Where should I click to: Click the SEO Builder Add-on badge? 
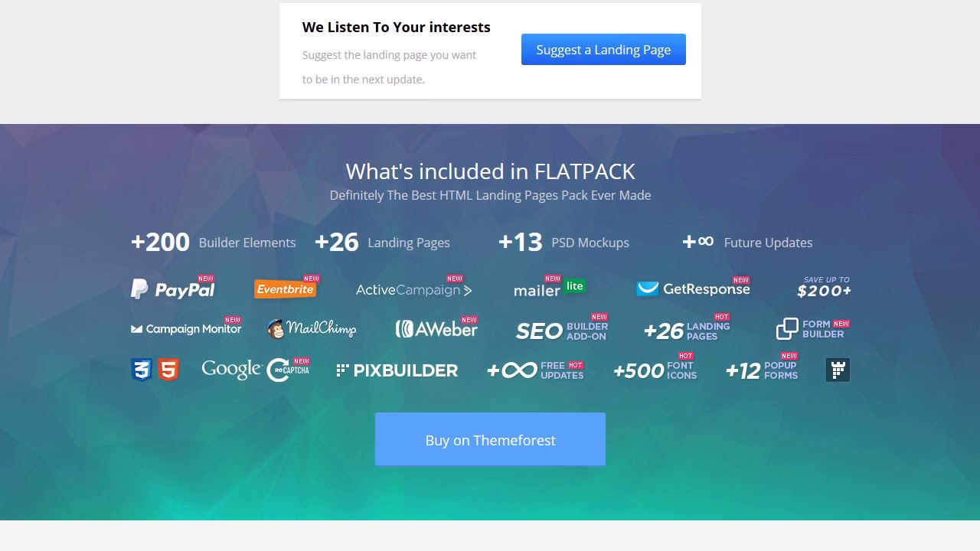tap(562, 331)
